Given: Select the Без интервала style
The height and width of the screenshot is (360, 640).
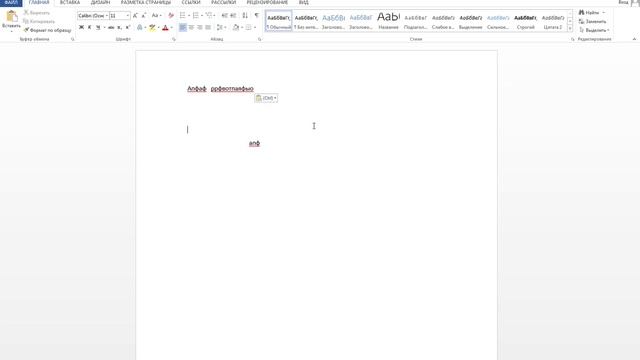Looking at the screenshot, I should pyautogui.click(x=306, y=21).
